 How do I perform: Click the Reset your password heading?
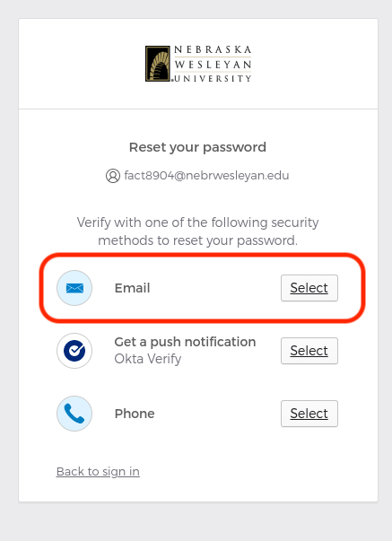click(x=197, y=147)
